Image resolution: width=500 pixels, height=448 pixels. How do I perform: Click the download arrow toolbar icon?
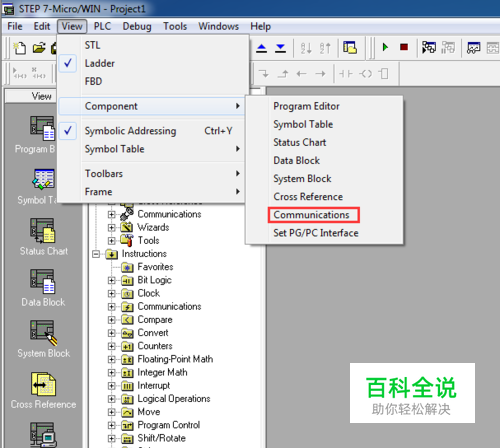click(x=280, y=48)
